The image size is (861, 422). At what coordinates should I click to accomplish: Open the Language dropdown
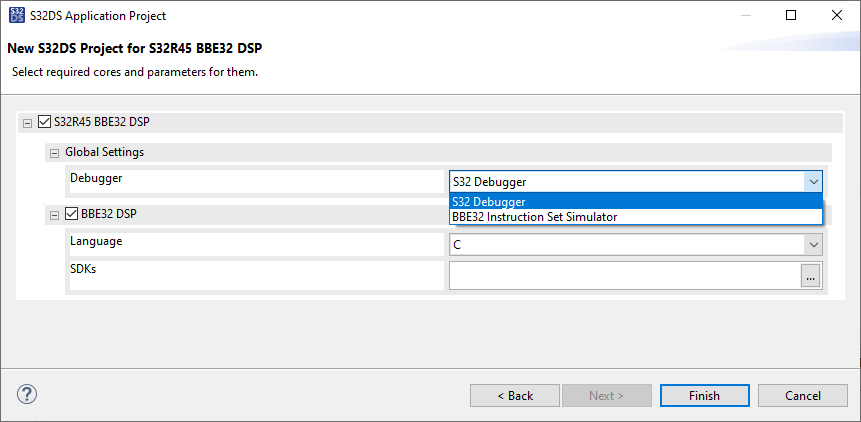pyautogui.click(x=813, y=244)
